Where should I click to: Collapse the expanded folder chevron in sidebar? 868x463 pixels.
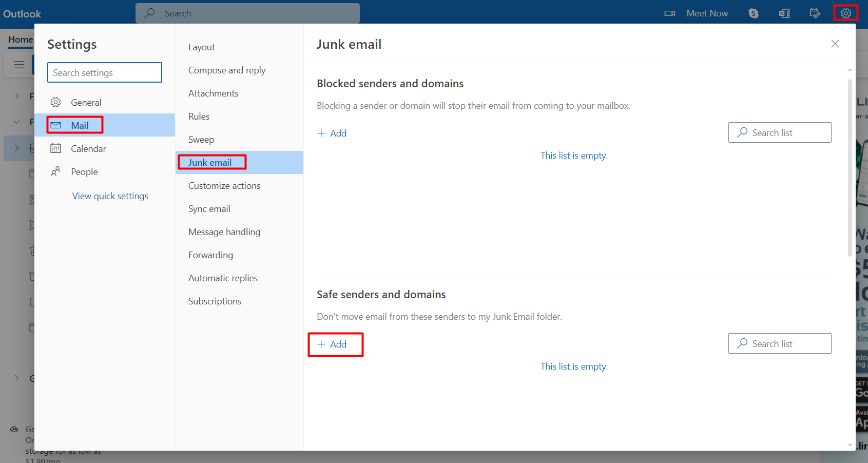17,122
